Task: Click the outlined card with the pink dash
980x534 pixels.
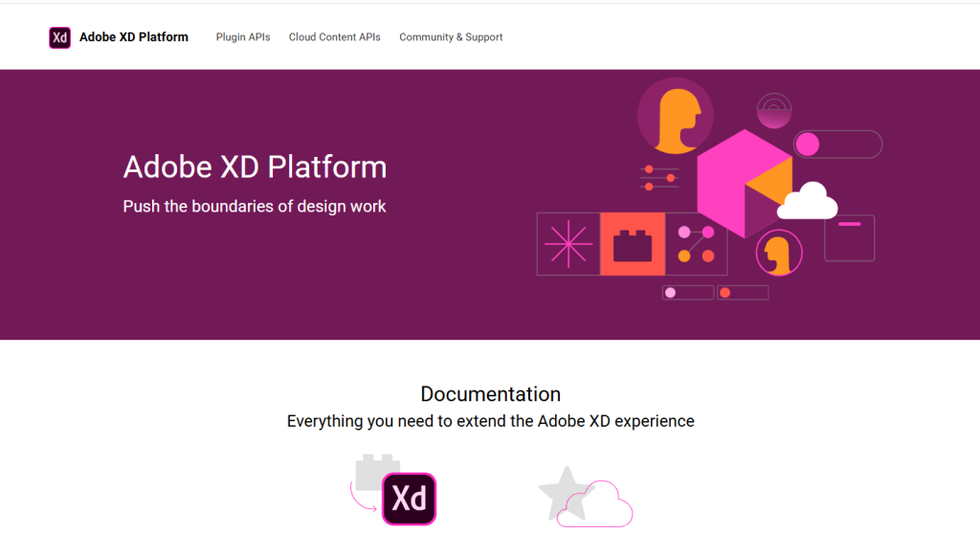Action: [849, 237]
